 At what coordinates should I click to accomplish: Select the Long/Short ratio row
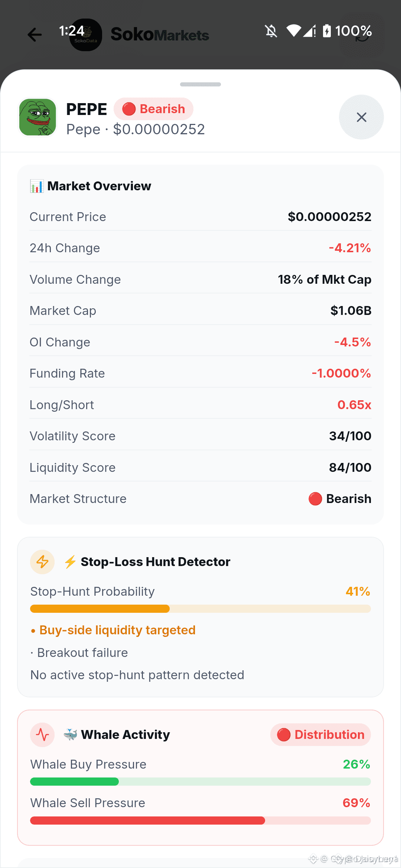(200, 405)
